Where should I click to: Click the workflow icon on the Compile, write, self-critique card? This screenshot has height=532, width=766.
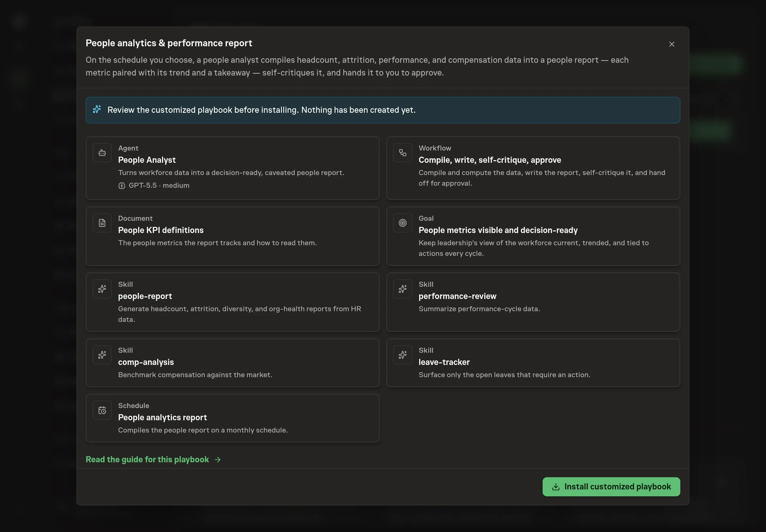point(403,153)
